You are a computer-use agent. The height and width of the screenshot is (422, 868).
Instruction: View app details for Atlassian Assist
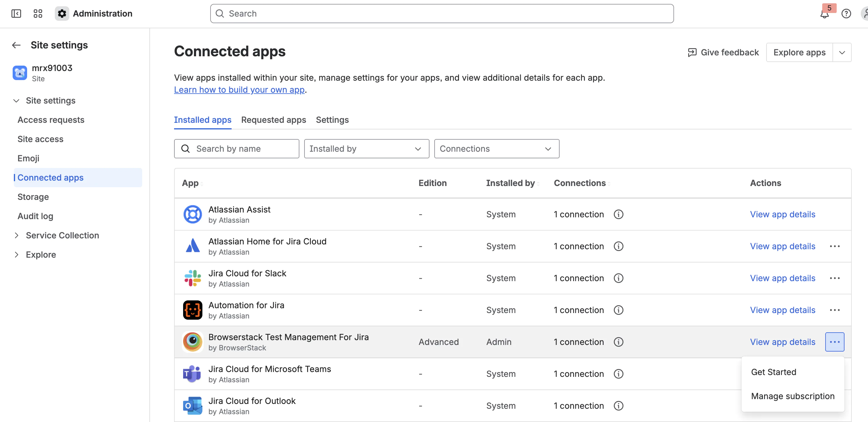pyautogui.click(x=782, y=214)
